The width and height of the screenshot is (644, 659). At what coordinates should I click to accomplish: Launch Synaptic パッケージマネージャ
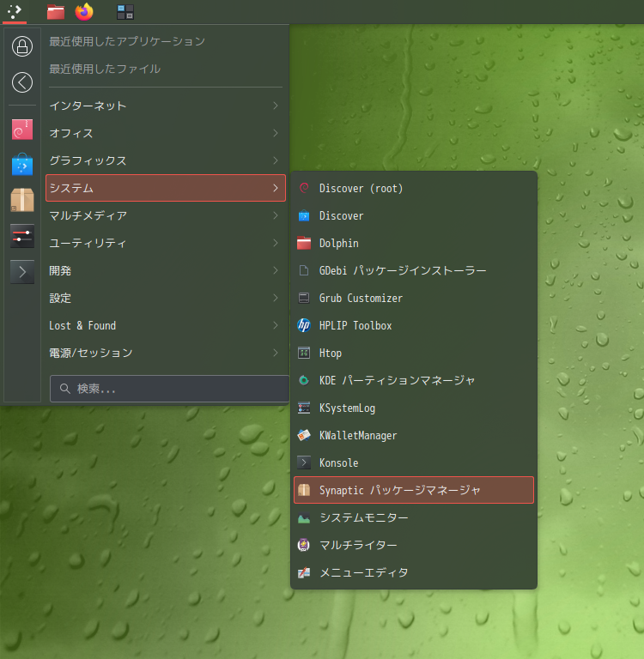pos(414,490)
